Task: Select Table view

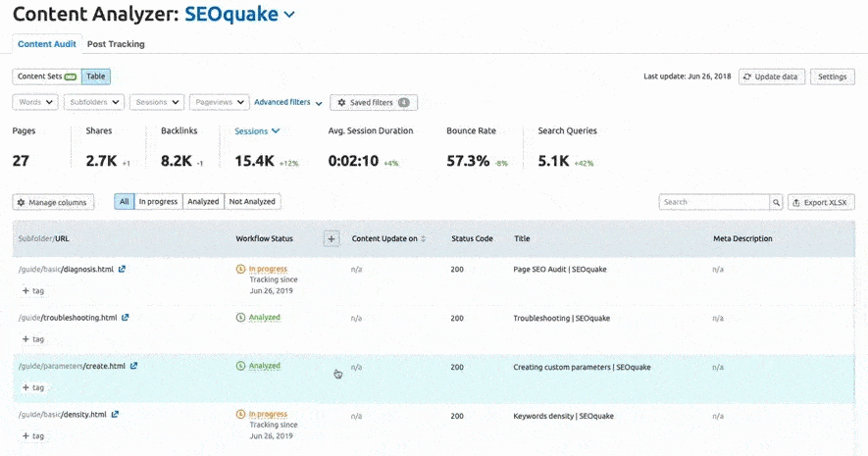Action: point(96,76)
